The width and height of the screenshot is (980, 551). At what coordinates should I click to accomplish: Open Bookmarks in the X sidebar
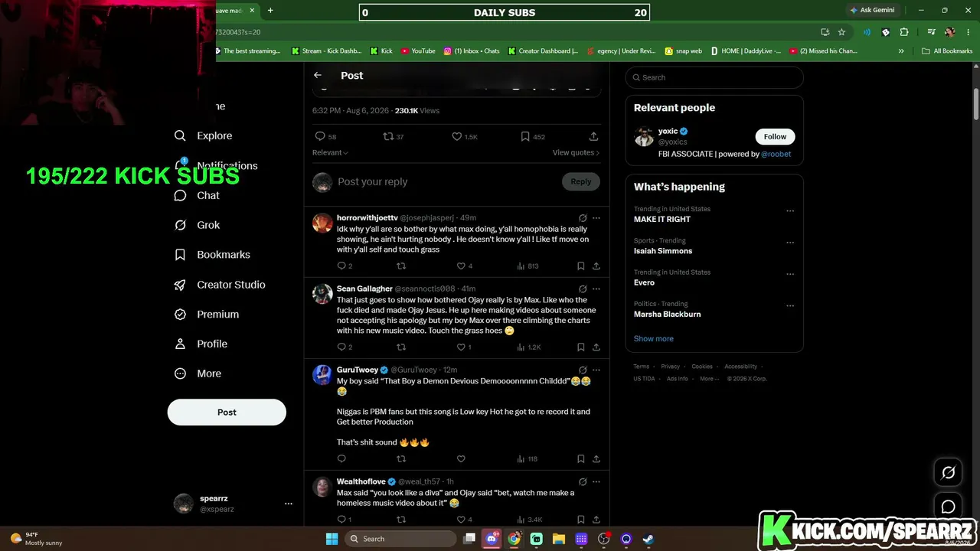pos(212,255)
